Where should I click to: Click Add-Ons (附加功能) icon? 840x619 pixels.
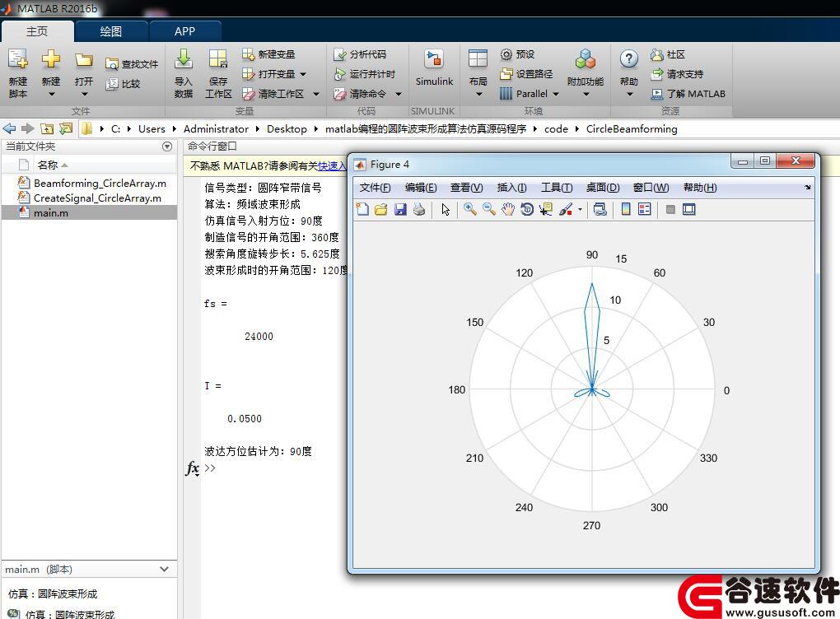coord(585,59)
